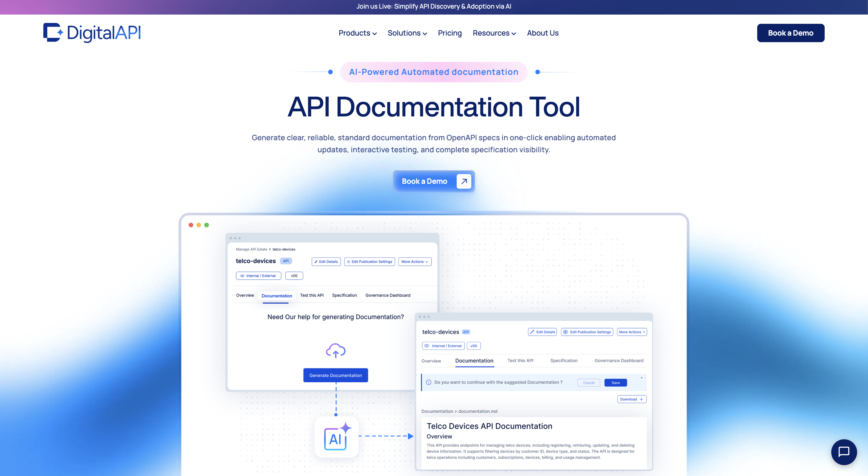The height and width of the screenshot is (476, 868).
Task: Click the gear Edit Publication Settings in front window
Action: pos(587,332)
